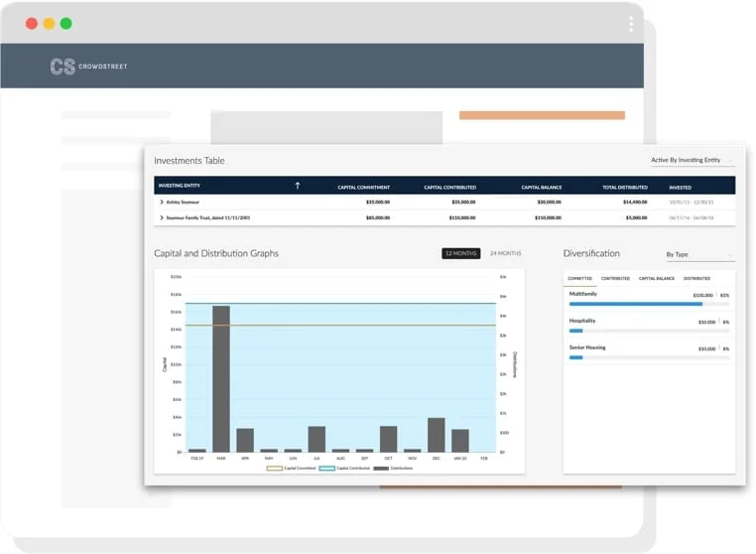The height and width of the screenshot is (554, 756).
Task: Click the CrowdStreet CS logo
Action: tap(63, 67)
